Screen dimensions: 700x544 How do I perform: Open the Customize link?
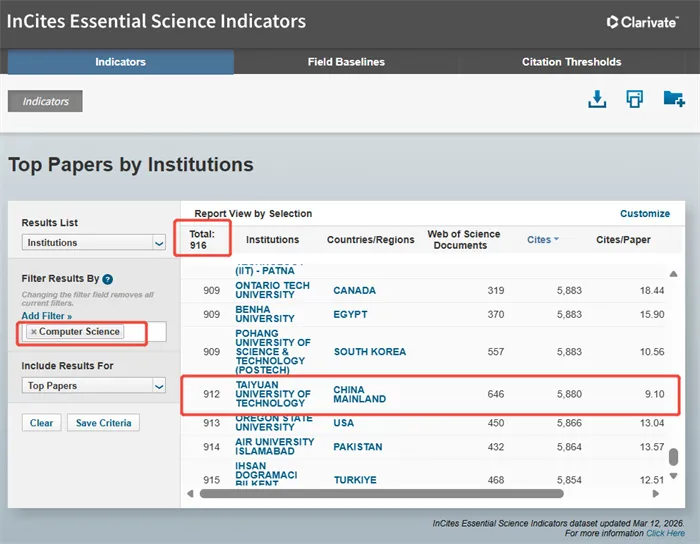(645, 214)
